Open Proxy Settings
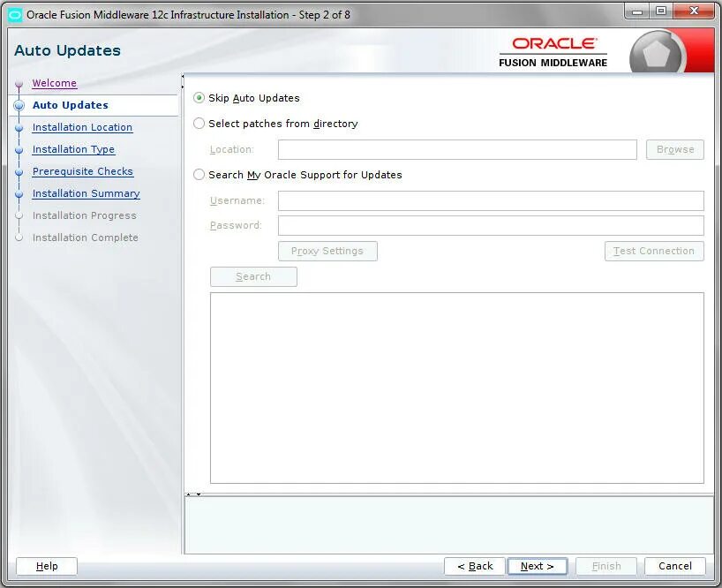 327,251
